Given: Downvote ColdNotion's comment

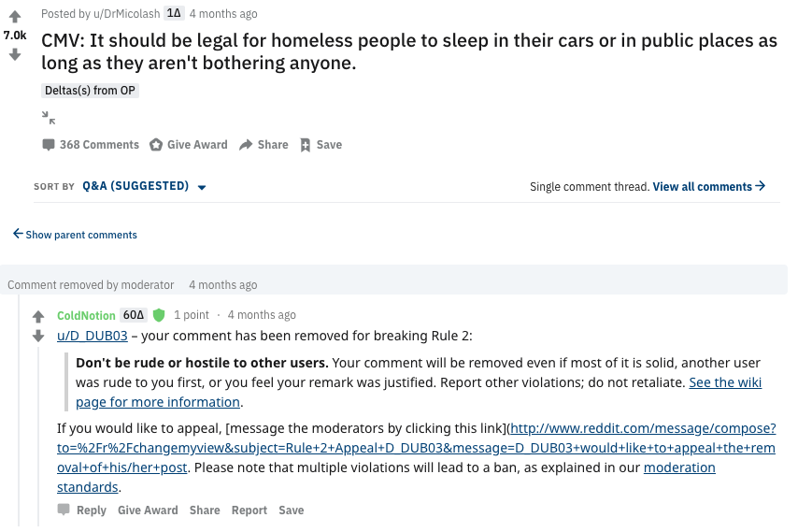Looking at the screenshot, I should 38,336.
